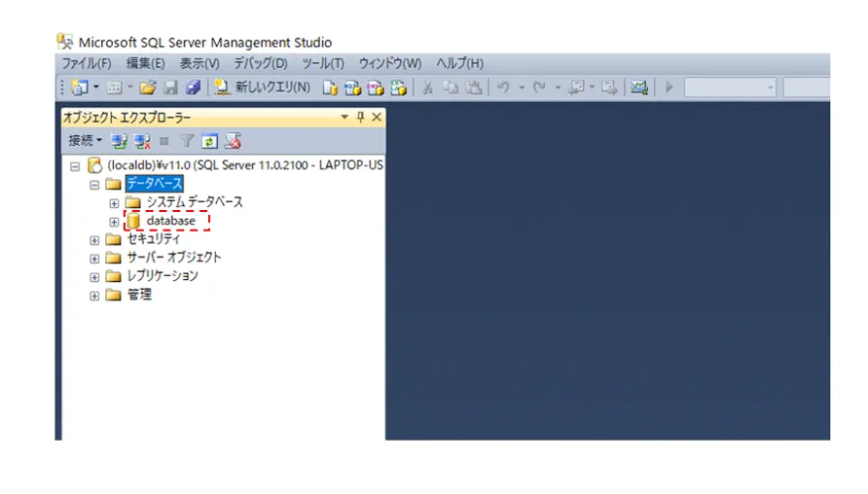
Task: Click the Open File folder icon in toolbar
Action: point(148,88)
